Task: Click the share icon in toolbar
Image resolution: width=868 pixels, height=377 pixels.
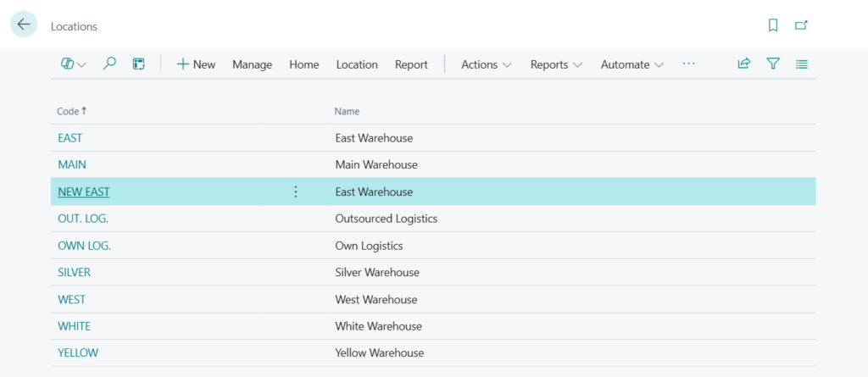Action: click(x=744, y=64)
